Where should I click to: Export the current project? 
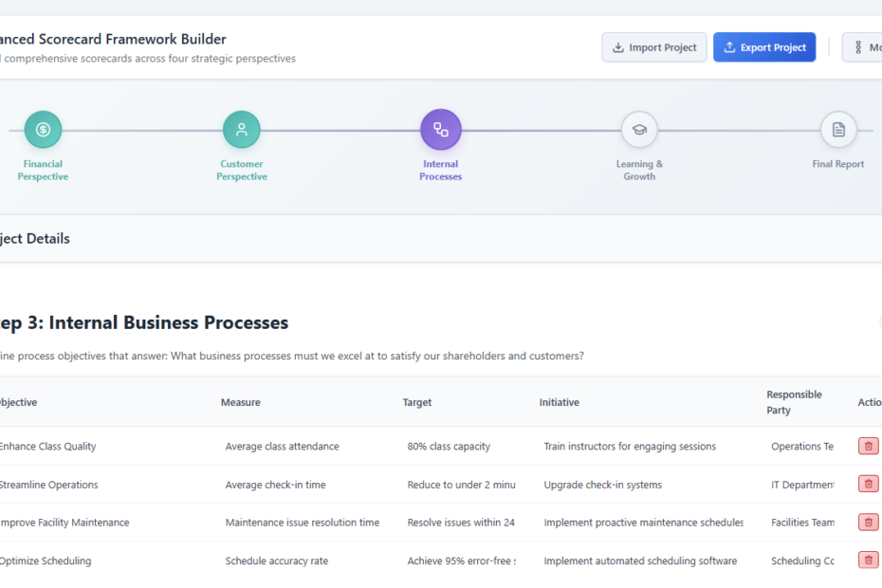764,46
